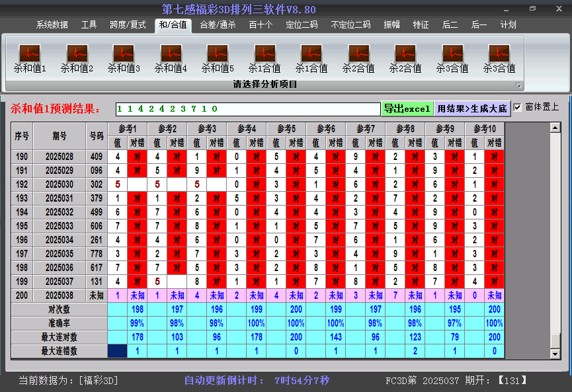Click the number cell 096
Viewport: 572px width, 392px height.
click(97, 171)
